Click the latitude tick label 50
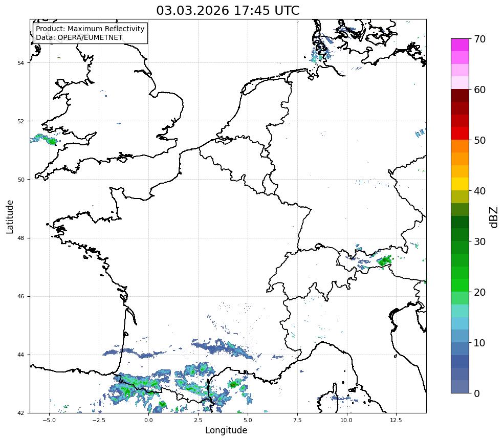 (20, 180)
